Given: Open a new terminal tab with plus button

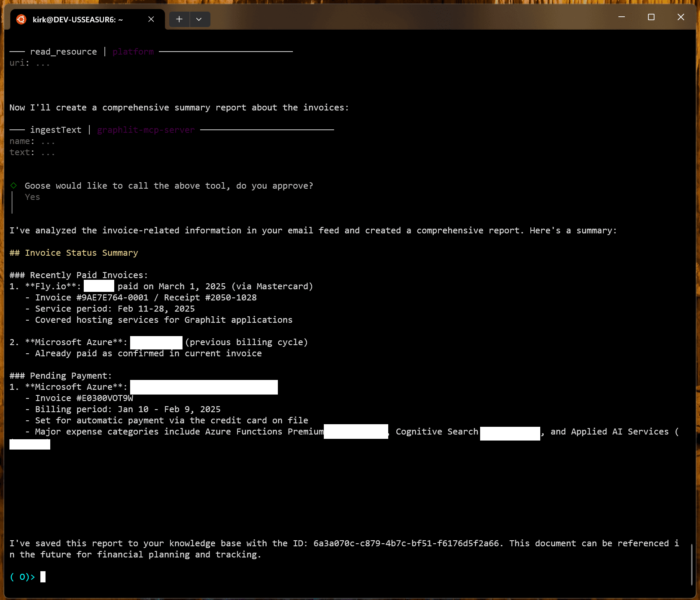Looking at the screenshot, I should point(179,19).
